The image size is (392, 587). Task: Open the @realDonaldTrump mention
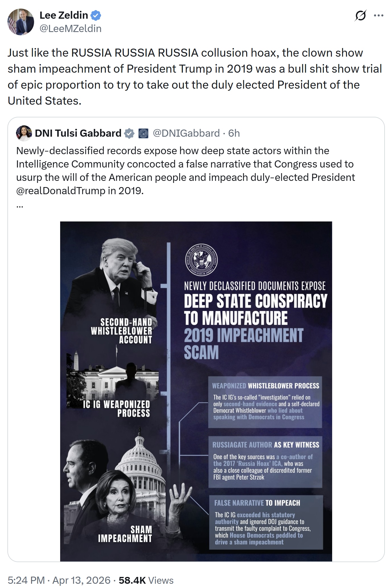[61, 190]
